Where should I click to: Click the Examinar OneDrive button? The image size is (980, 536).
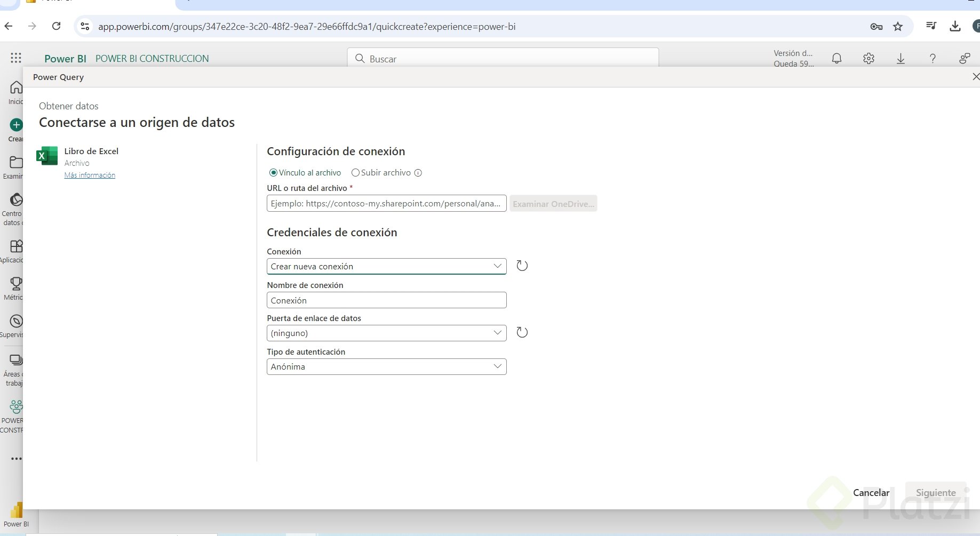click(553, 204)
